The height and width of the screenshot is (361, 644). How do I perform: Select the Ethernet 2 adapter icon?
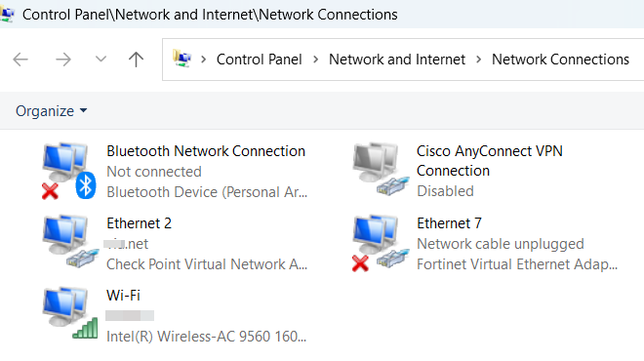click(x=70, y=242)
